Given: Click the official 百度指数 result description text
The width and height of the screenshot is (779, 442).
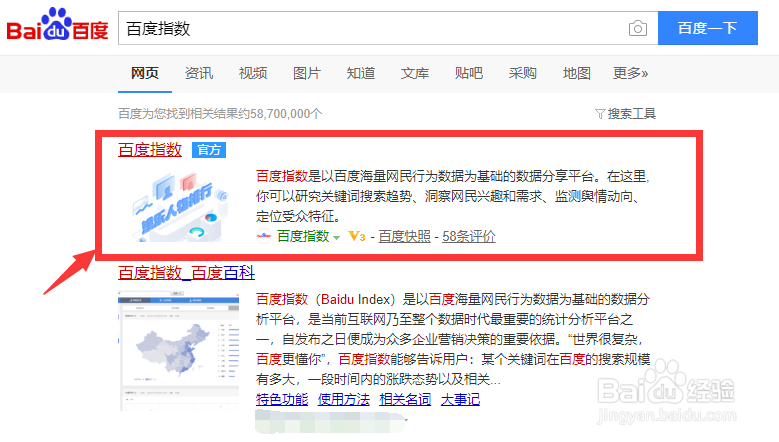Looking at the screenshot, I should click(x=453, y=197).
